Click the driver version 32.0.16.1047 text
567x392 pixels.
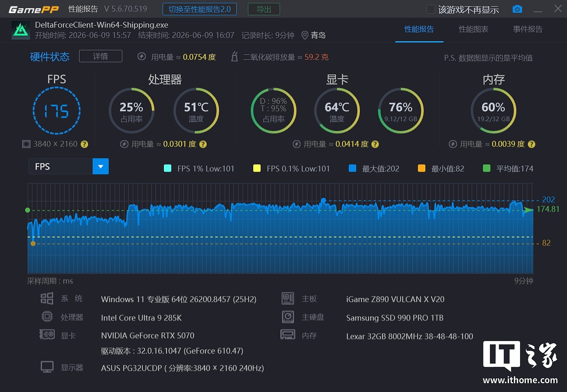tap(172, 351)
